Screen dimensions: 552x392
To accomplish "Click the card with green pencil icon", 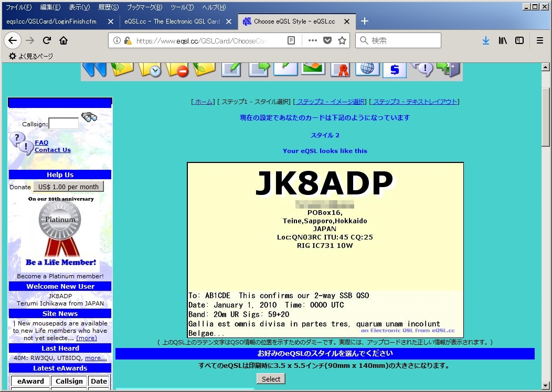I will [x=231, y=69].
